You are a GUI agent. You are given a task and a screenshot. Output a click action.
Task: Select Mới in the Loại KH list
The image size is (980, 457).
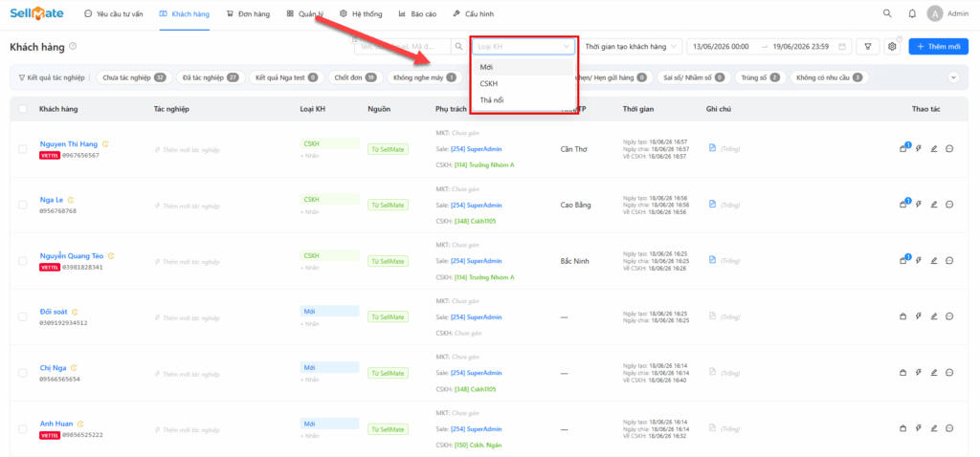tap(523, 67)
